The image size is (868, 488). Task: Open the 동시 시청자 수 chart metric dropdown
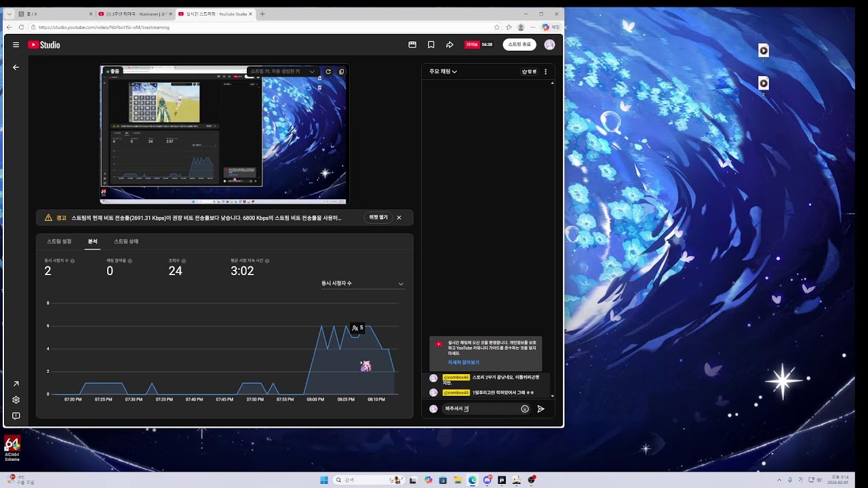(x=363, y=283)
